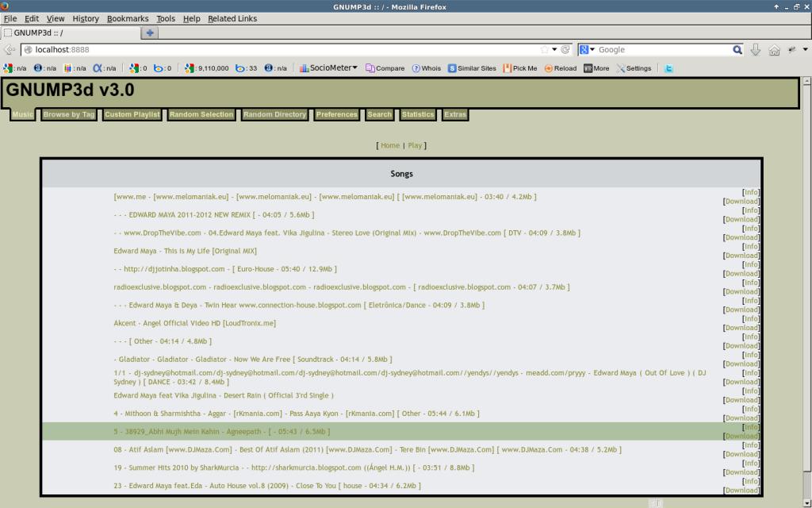
Task: Click the Pick Me toolbar item
Action: pos(520,68)
